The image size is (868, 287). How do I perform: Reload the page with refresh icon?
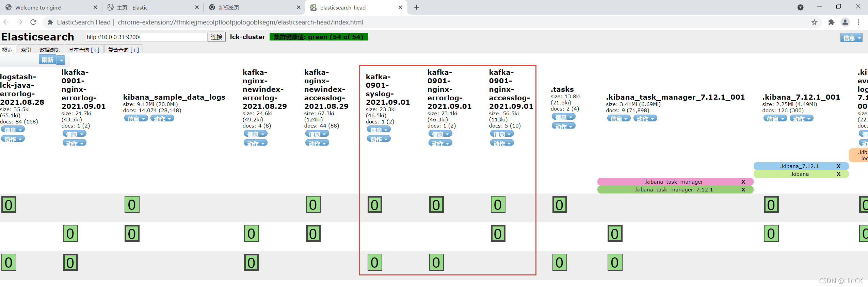click(x=33, y=22)
